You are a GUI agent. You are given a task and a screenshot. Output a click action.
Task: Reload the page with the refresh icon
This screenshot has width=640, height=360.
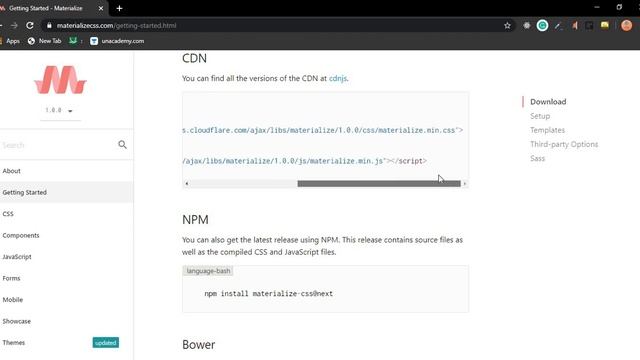30,25
